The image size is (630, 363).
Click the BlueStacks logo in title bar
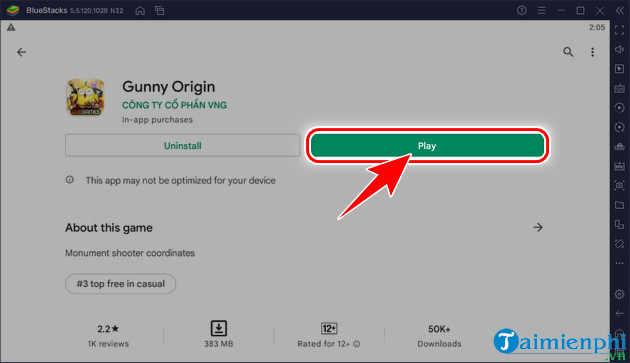[x=13, y=10]
